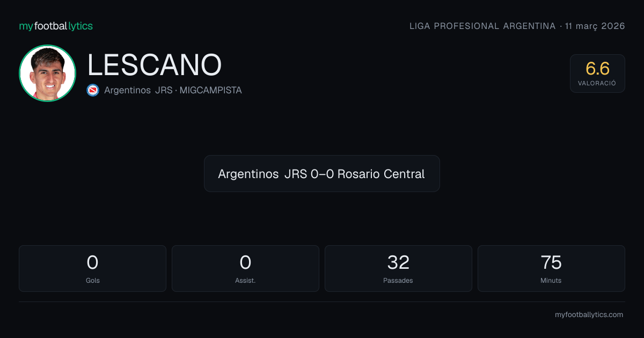Select the LESCANO player name heading
Viewport: 644px width, 338px height.
(x=155, y=65)
